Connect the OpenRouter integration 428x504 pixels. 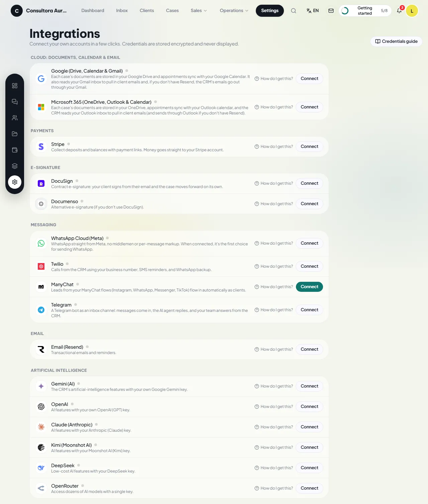309,488
